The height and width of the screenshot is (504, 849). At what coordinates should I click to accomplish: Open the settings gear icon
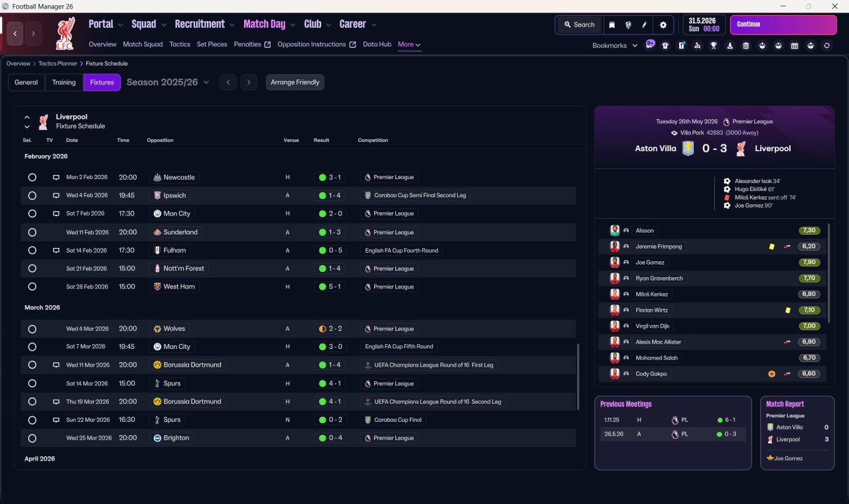(663, 25)
